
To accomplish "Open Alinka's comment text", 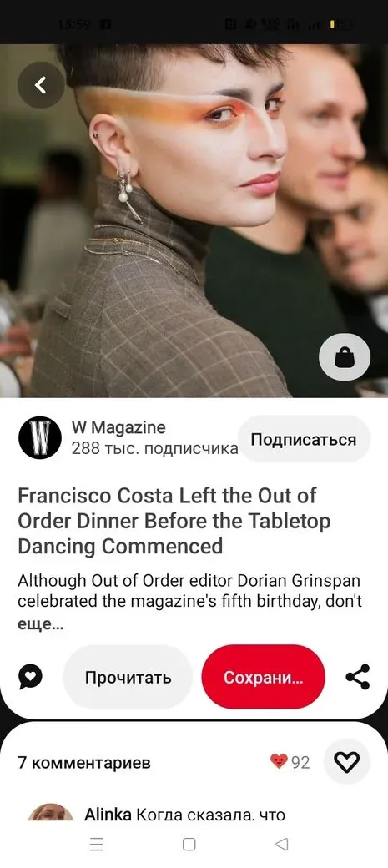I will [185, 815].
